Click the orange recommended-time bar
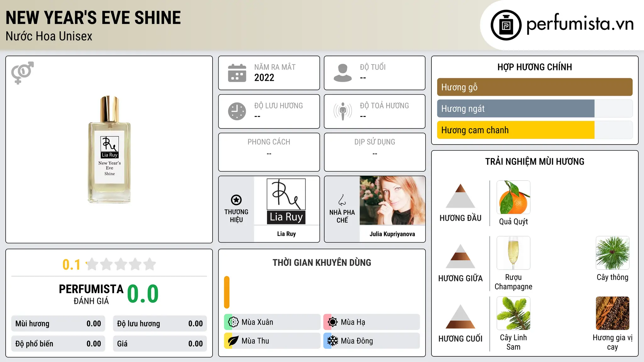The height and width of the screenshot is (362, 644). (227, 292)
